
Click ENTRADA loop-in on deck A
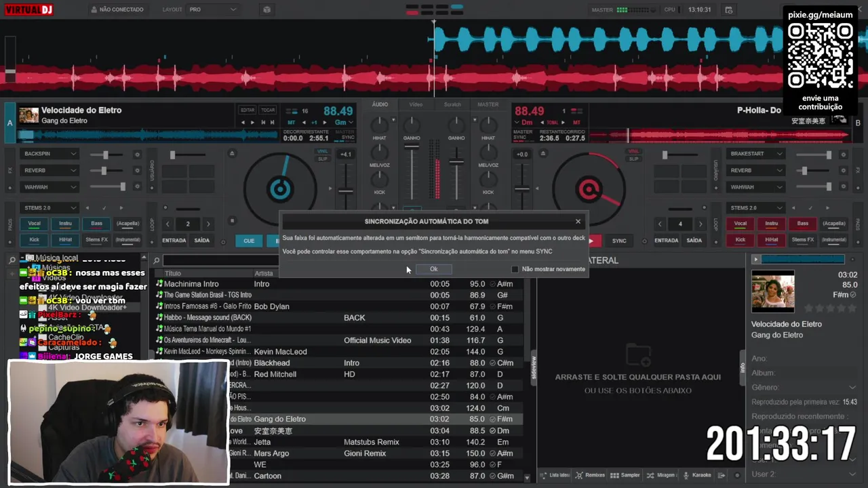[x=174, y=241]
